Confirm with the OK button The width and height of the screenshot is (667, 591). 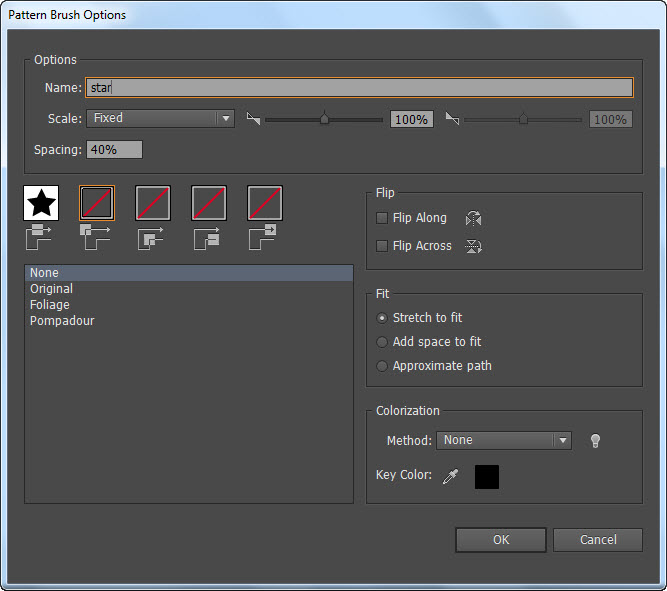501,540
